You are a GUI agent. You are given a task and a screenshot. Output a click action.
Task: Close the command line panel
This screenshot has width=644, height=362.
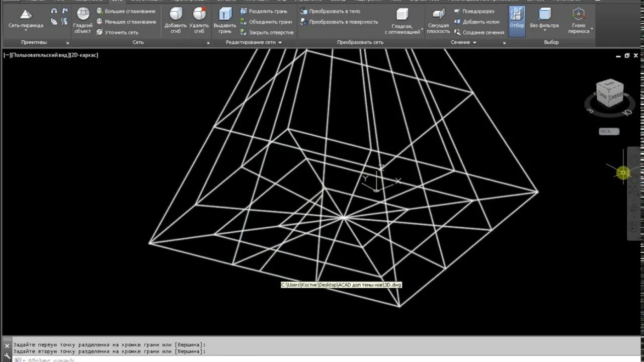pos(7,346)
